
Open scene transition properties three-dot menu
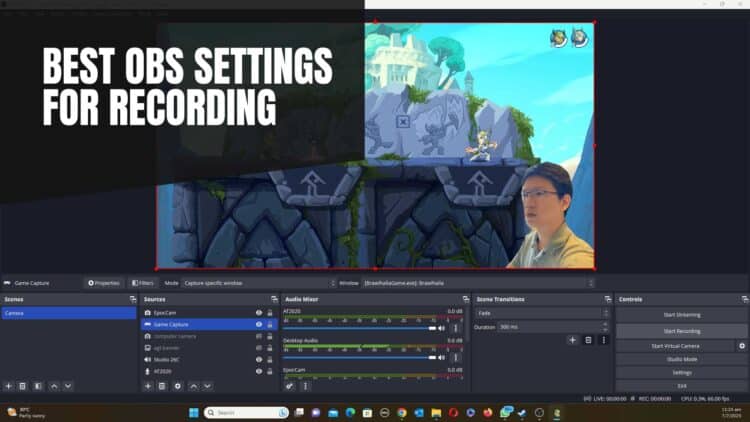(x=604, y=340)
